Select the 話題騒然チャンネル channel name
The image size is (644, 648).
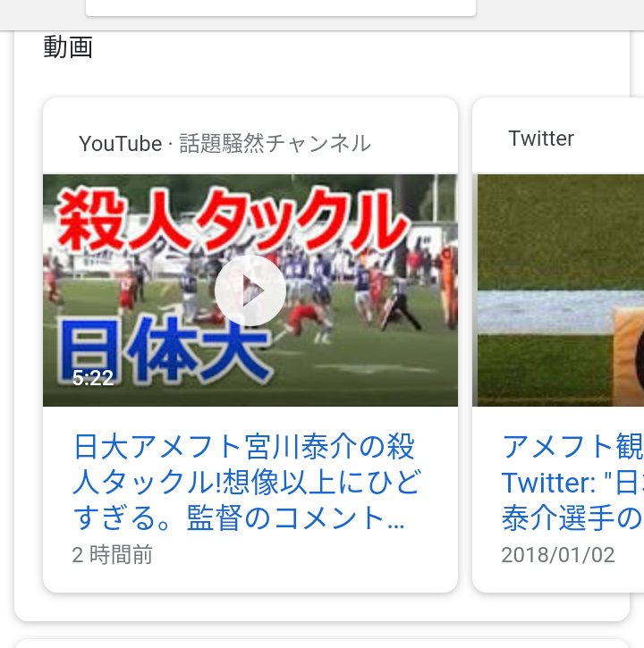[x=275, y=144]
